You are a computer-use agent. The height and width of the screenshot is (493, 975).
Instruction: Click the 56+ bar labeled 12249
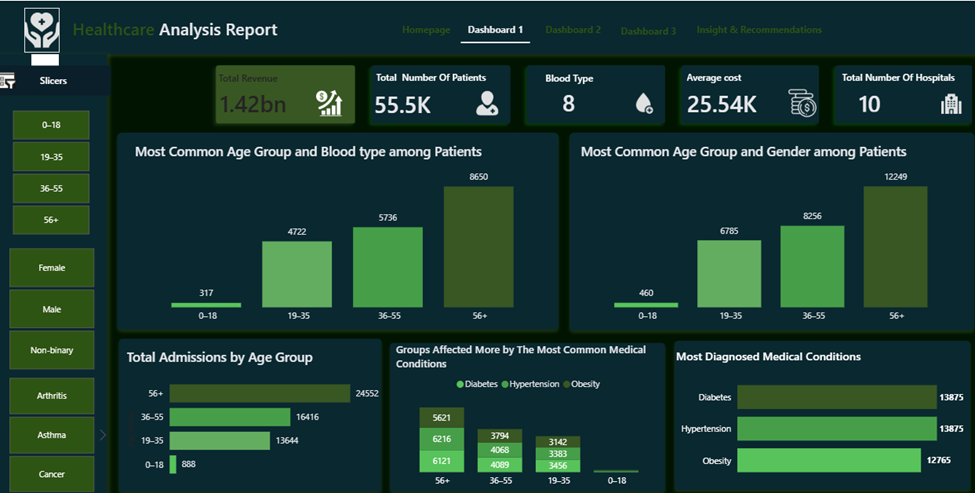pos(895,247)
